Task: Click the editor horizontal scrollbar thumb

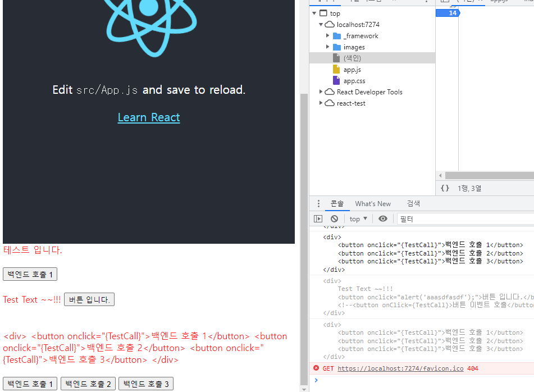Action: pyautogui.click(x=490, y=175)
